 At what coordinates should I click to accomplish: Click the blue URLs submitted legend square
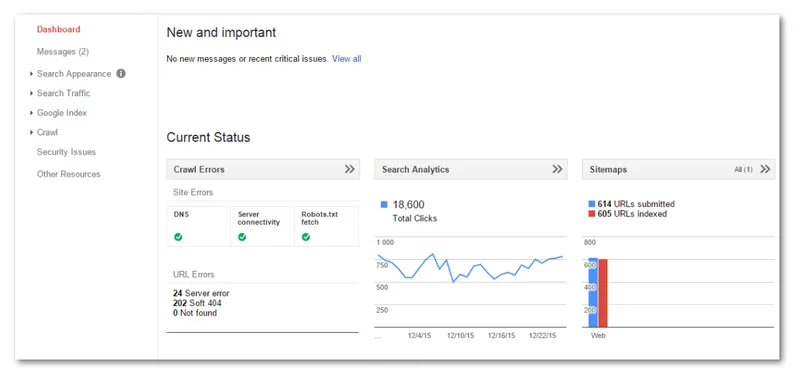click(x=592, y=204)
